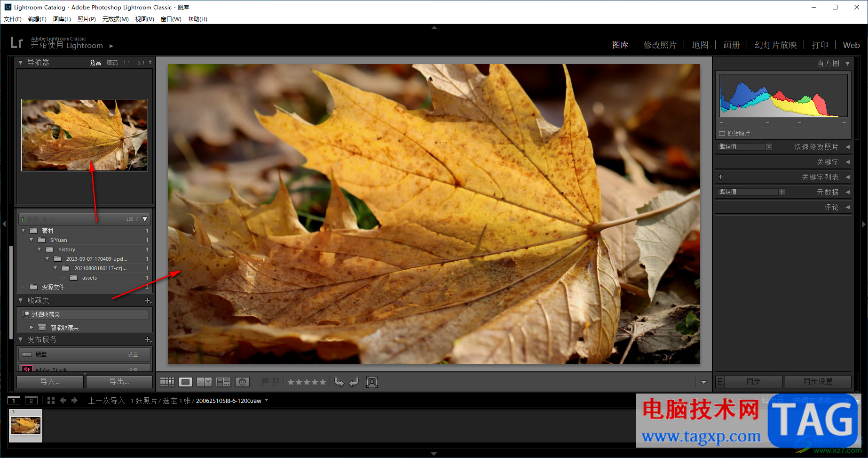Open compare view with the XY icon
Image resolution: width=868 pixels, height=458 pixels.
204,382
